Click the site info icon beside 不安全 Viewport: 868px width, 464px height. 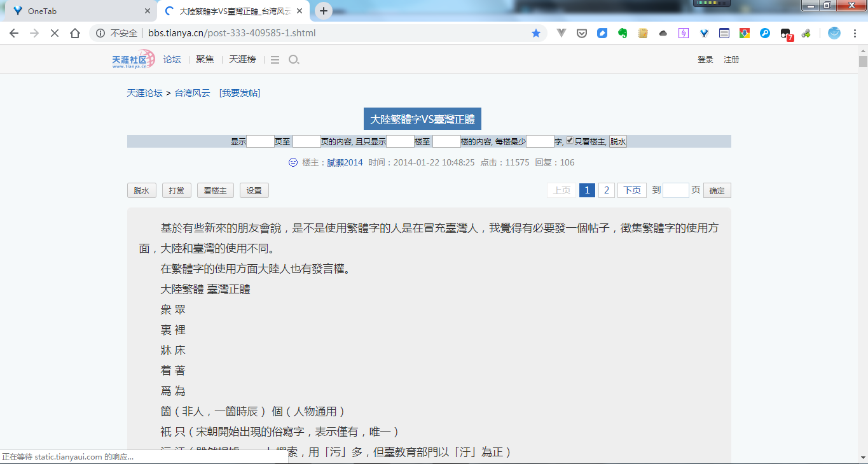99,33
